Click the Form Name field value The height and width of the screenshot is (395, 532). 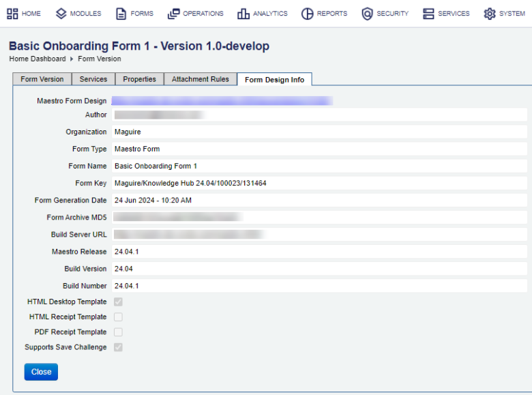[x=319, y=166]
